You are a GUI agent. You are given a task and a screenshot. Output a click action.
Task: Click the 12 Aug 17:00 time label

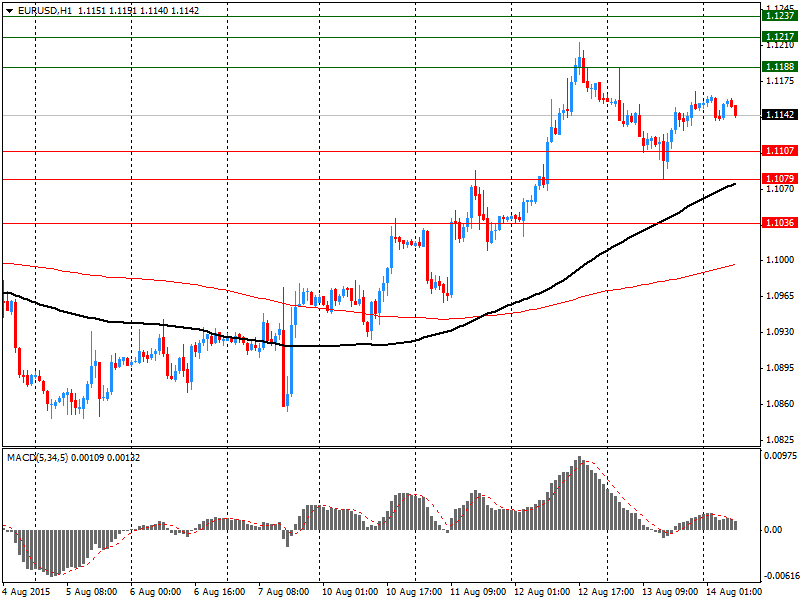606,592
